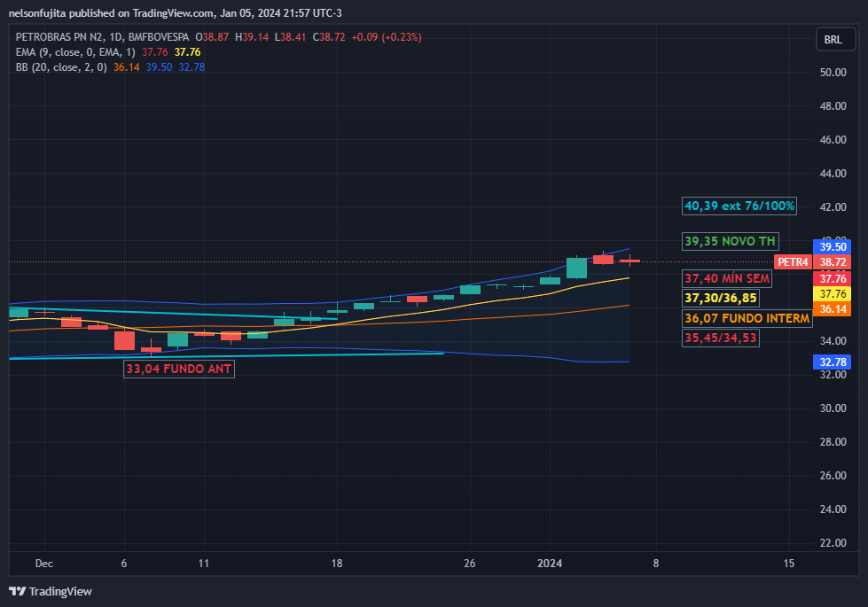This screenshot has height=607, width=868.
Task: Click the orange 36.14 basis price label
Action: (x=832, y=309)
